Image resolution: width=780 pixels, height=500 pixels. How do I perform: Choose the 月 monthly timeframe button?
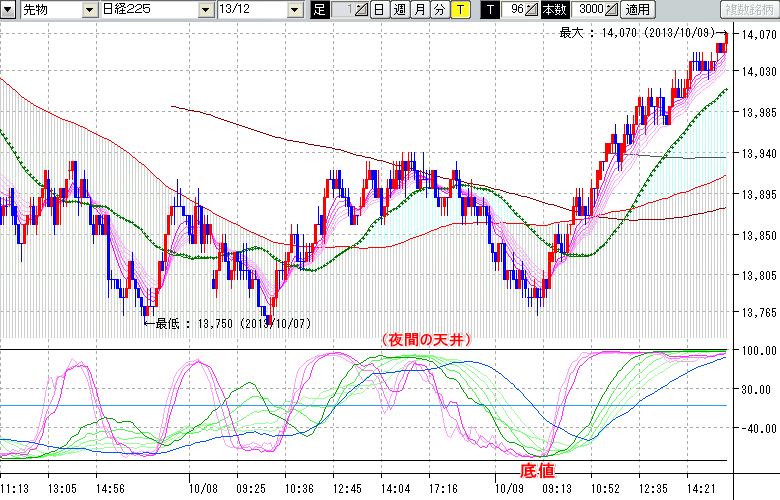point(419,9)
